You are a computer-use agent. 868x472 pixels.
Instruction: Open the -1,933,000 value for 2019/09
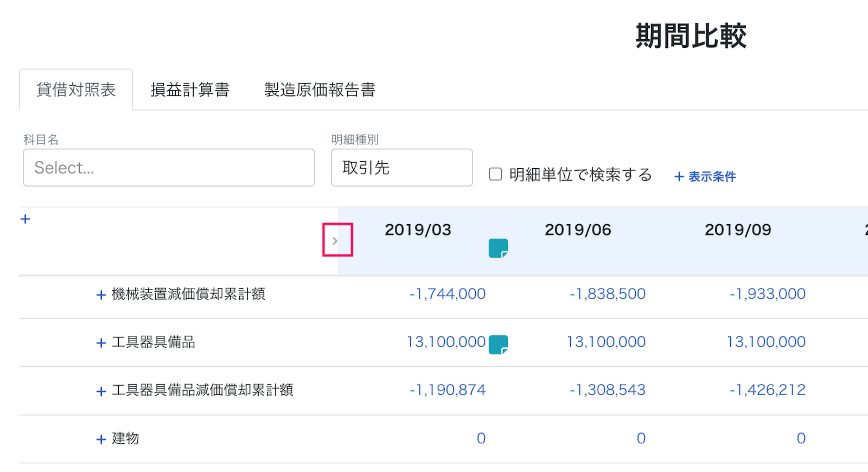[x=768, y=294]
